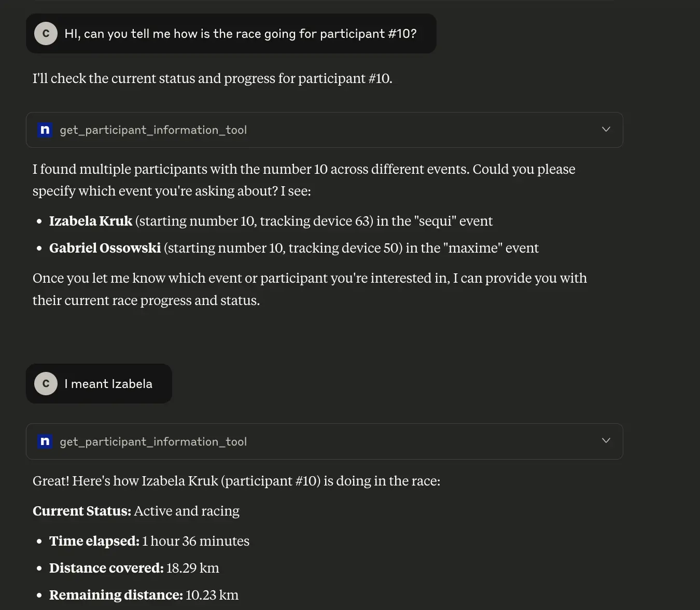Select the "HI, can you tell me" message bubble
Viewport: 700px width, 610px height.
pyautogui.click(x=240, y=34)
